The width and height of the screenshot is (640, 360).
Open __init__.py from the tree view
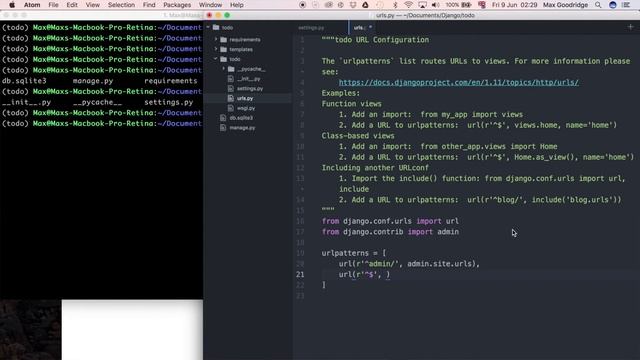(249, 79)
